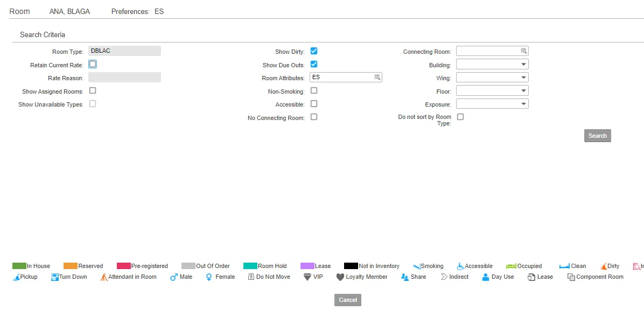Click the Smoking legend icon
The width and height of the screenshot is (644, 310).
pos(417,266)
